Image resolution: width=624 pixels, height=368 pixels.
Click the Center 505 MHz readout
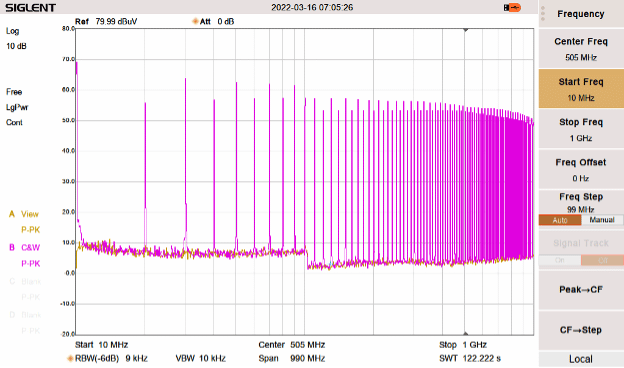point(292,345)
